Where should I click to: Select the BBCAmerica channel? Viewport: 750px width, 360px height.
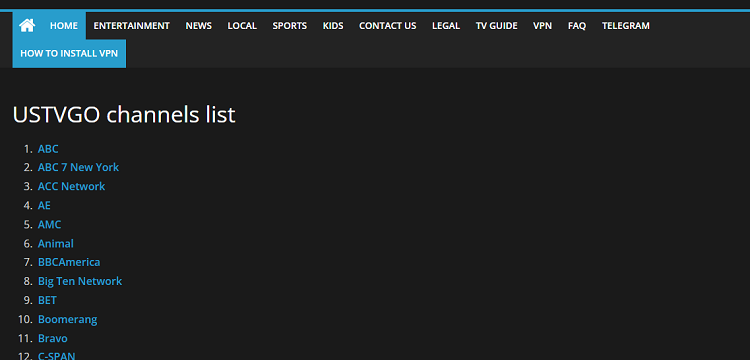(69, 262)
